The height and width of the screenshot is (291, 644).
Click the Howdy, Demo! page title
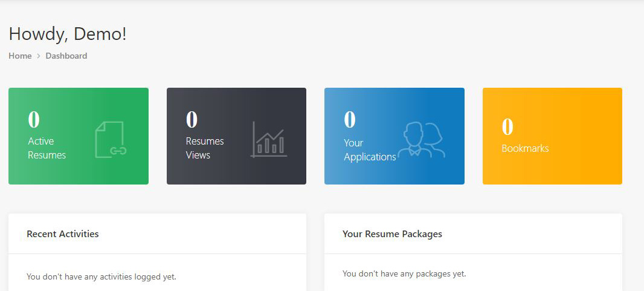pos(68,34)
